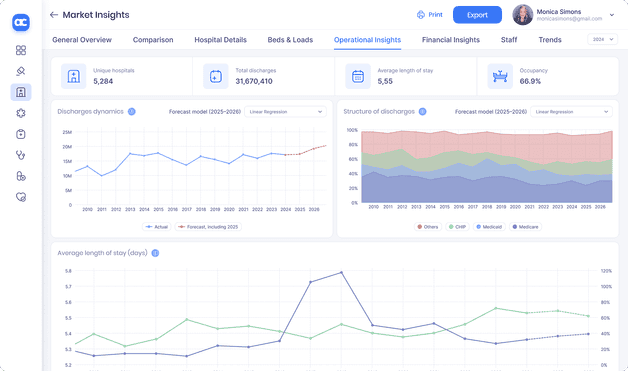Toggle the Others legend item
Image resolution: width=628 pixels, height=371 pixels.
[x=427, y=227]
